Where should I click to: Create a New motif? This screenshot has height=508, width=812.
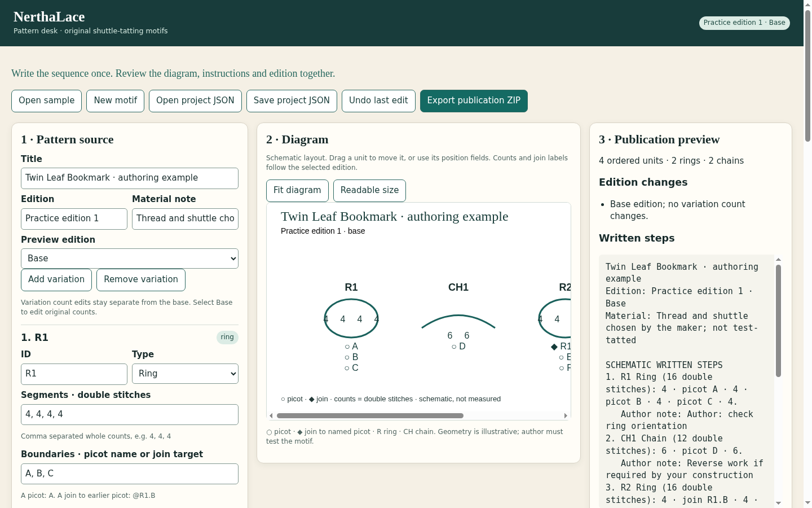(115, 101)
